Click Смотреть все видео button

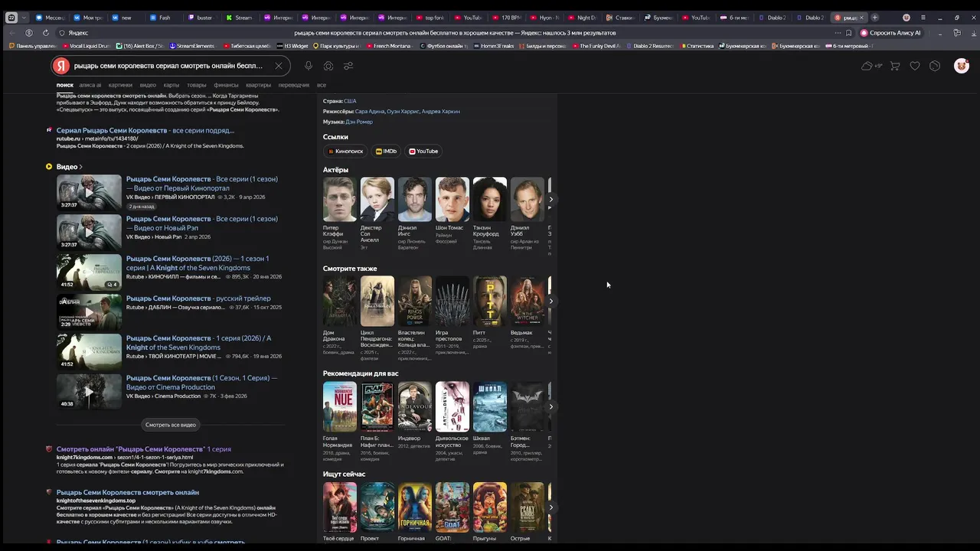(x=171, y=425)
